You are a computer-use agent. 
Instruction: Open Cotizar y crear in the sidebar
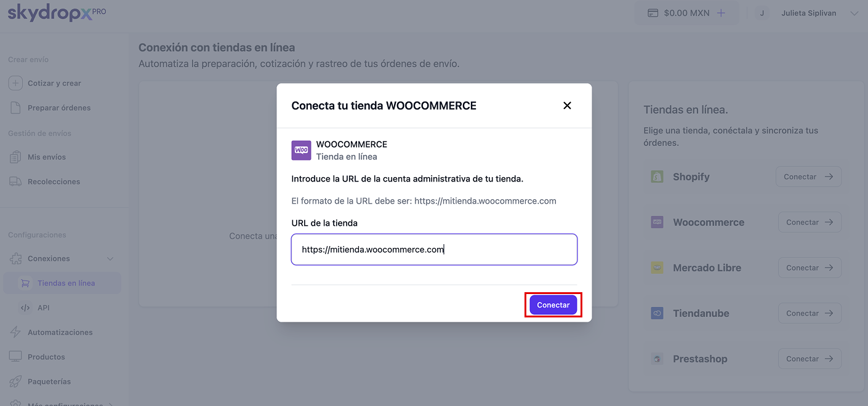[54, 83]
